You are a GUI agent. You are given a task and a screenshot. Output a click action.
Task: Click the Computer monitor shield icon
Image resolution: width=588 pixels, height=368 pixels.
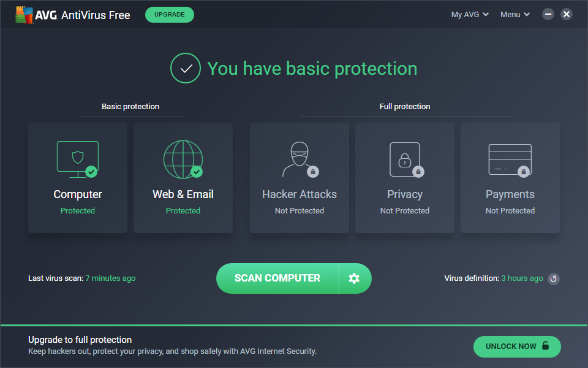click(x=77, y=159)
